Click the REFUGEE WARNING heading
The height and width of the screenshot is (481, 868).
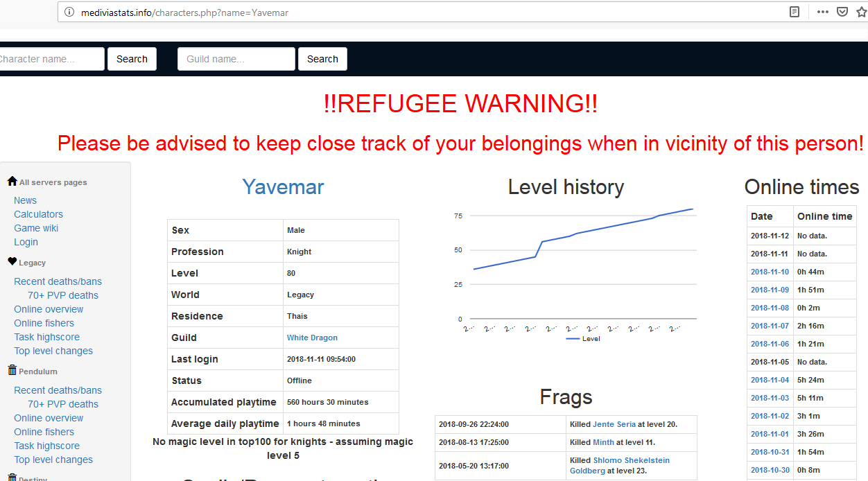pyautogui.click(x=460, y=104)
